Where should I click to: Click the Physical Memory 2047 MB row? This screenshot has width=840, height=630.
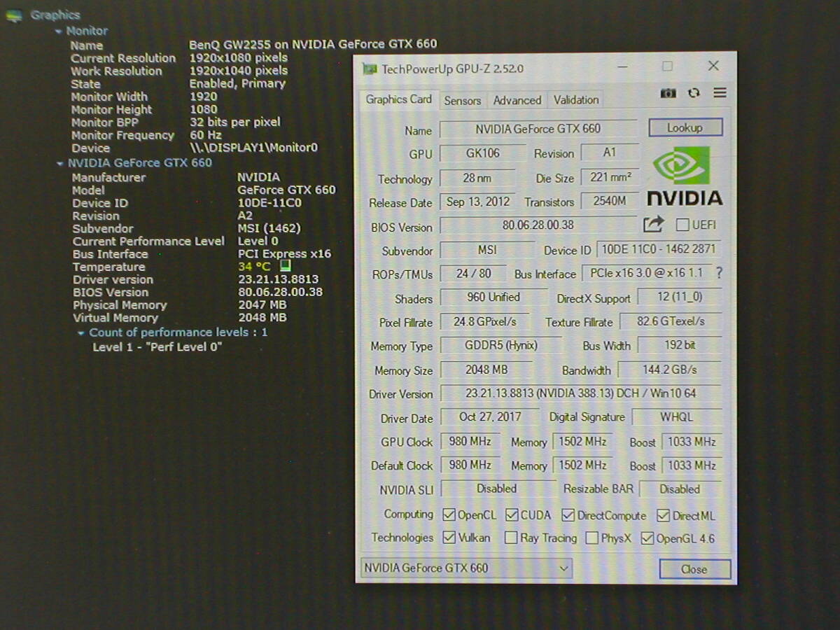(x=180, y=305)
